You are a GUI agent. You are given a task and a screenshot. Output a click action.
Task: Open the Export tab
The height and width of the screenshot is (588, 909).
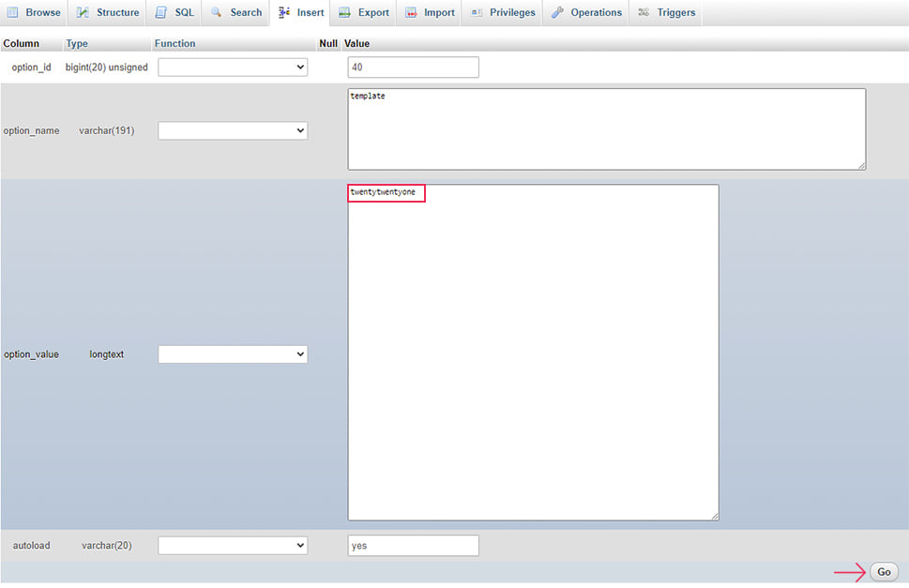pos(364,13)
